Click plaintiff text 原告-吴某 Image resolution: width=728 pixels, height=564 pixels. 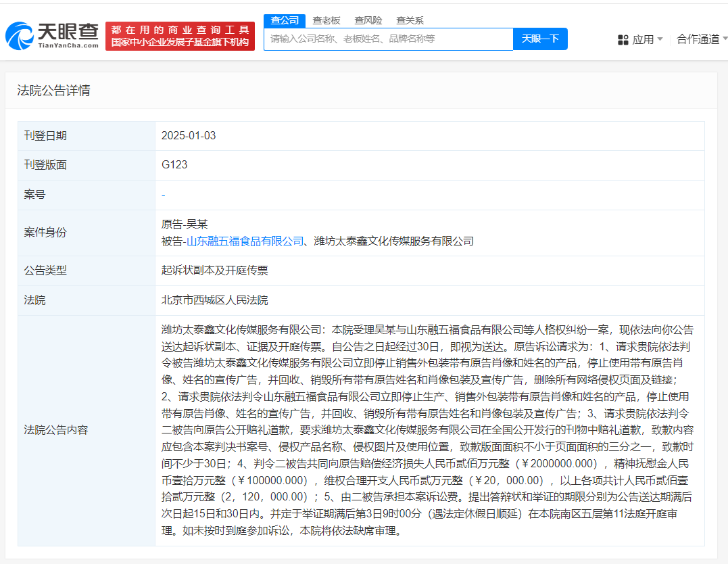[185, 225]
